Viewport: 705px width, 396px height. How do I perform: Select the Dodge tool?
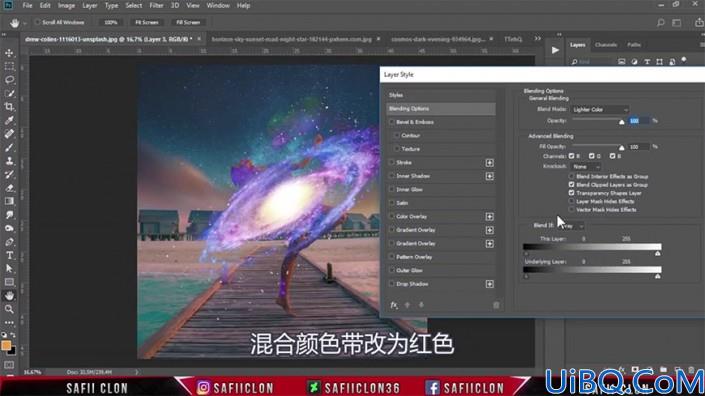click(9, 228)
